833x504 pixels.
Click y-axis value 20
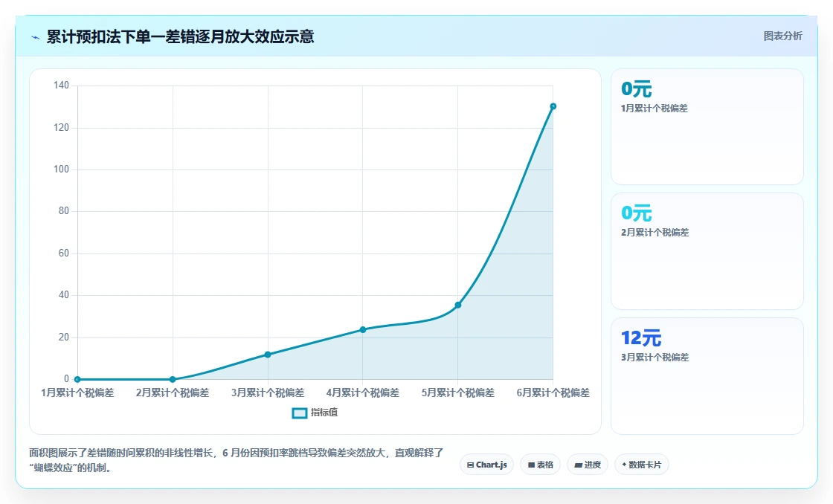(64, 337)
